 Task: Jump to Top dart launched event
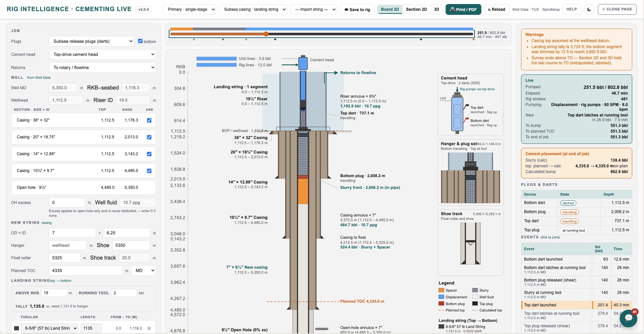tap(576, 305)
